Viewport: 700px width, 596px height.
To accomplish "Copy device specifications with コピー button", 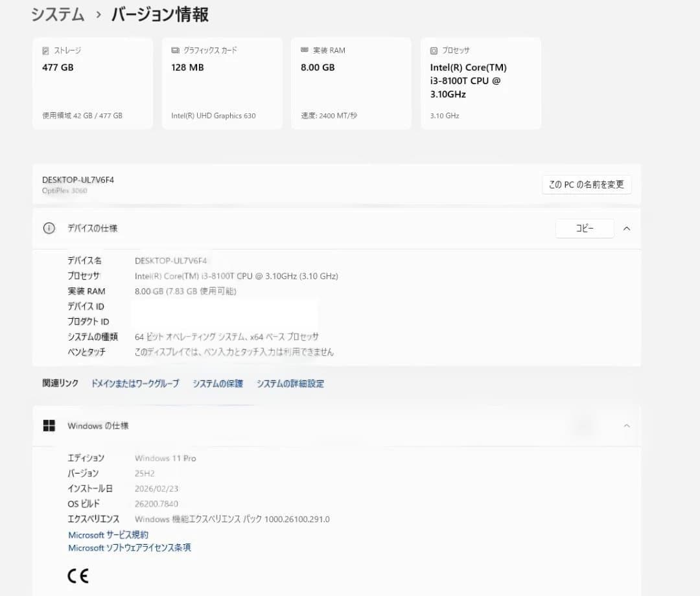I will pos(585,229).
